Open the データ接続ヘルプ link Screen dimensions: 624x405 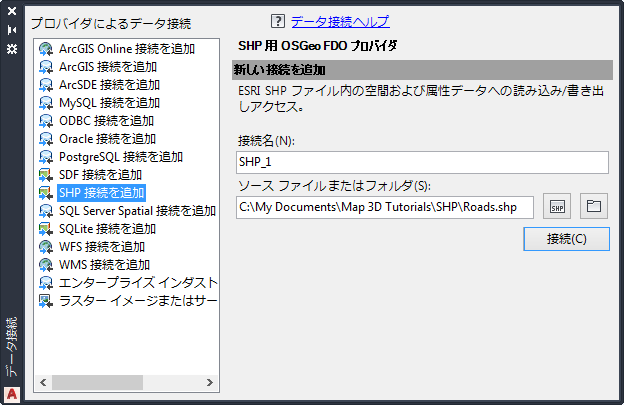(x=340, y=21)
